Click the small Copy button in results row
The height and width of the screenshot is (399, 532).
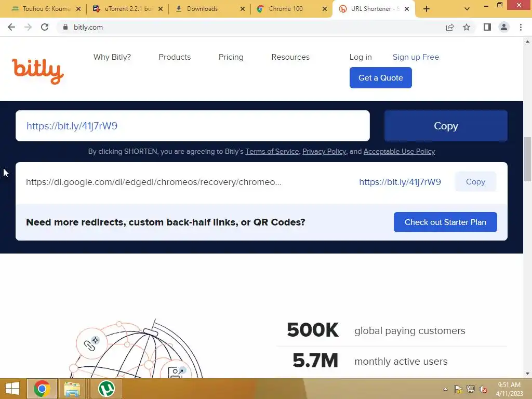[x=476, y=182]
